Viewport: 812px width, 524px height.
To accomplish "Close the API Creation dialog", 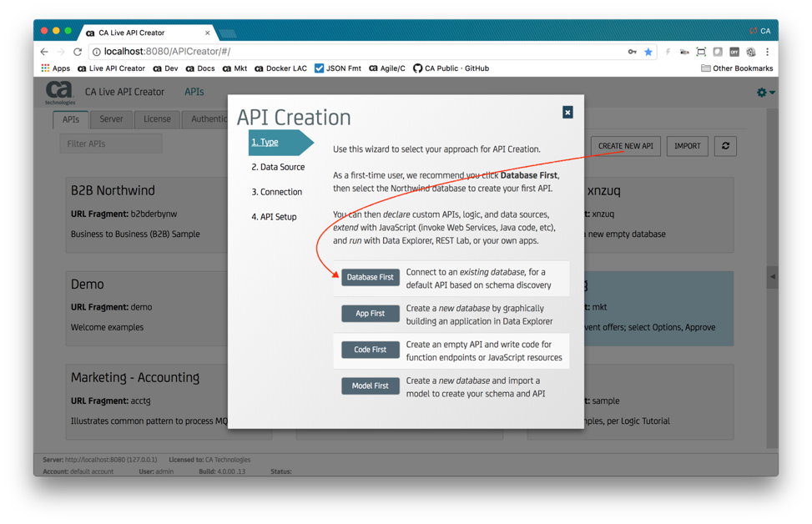I will click(x=567, y=113).
